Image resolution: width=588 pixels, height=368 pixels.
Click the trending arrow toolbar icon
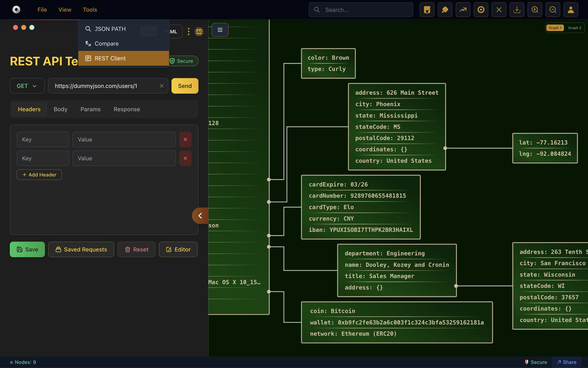pyautogui.click(x=463, y=10)
